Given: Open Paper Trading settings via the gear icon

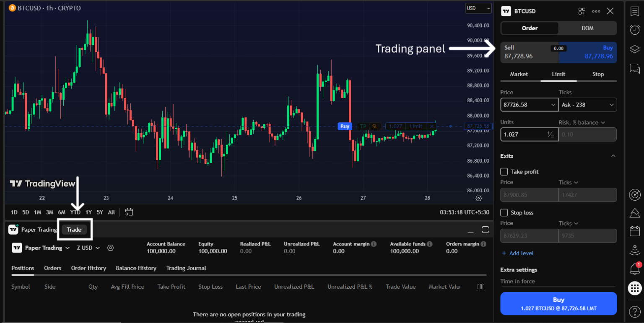Looking at the screenshot, I should pos(110,248).
